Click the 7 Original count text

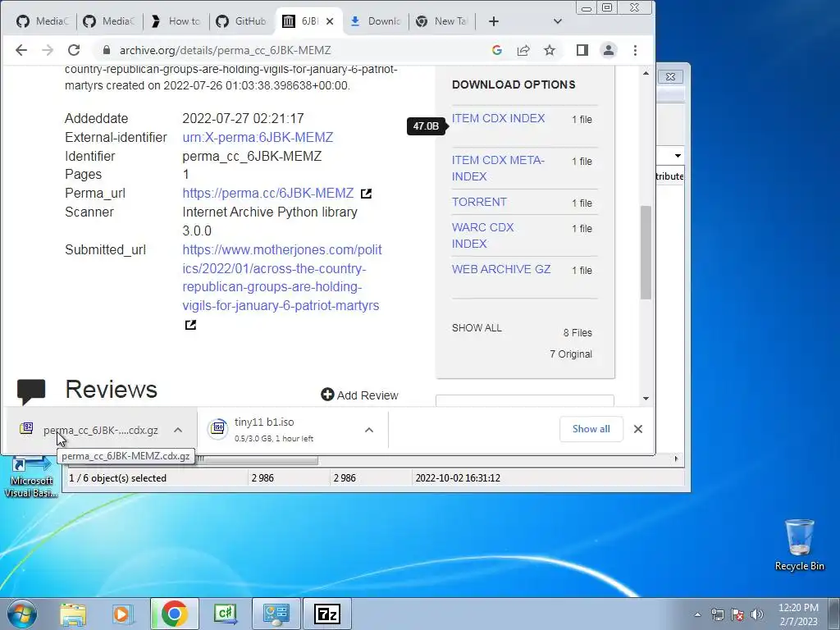pyautogui.click(x=571, y=354)
